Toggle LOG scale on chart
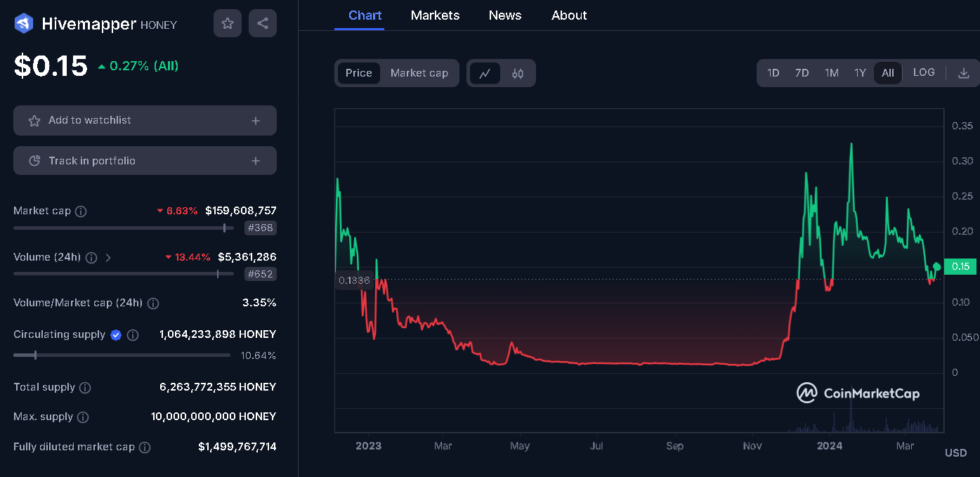Image resolution: width=980 pixels, height=477 pixels. pyautogui.click(x=924, y=72)
